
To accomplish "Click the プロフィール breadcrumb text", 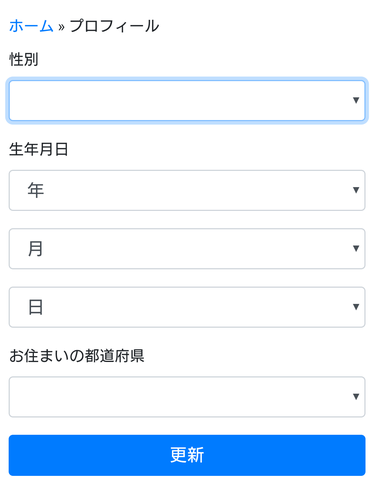I will (114, 26).
